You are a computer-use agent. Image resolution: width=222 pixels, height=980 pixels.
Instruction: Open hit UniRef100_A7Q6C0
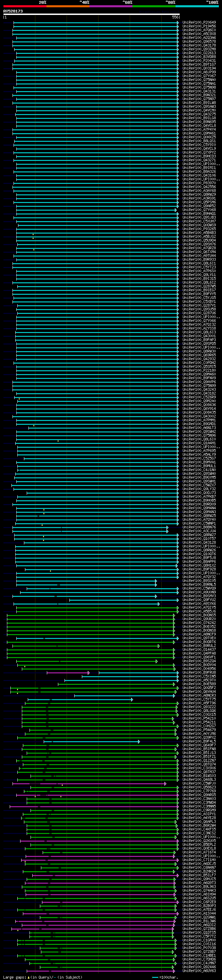coord(199,30)
